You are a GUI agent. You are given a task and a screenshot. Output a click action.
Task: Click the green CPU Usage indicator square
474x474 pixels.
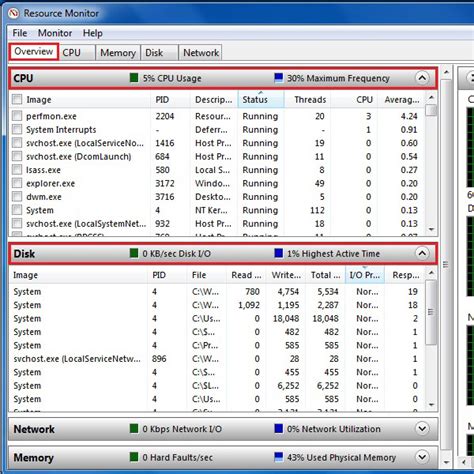coord(134,78)
